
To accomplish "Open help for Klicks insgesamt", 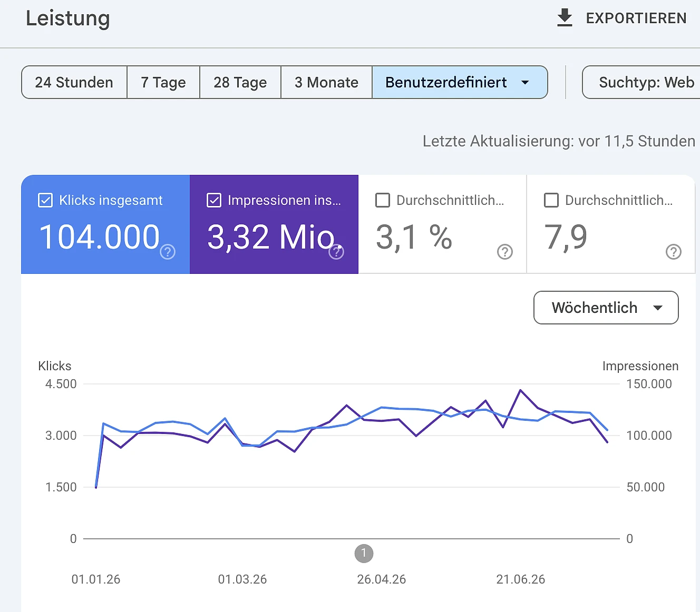I will (x=168, y=252).
